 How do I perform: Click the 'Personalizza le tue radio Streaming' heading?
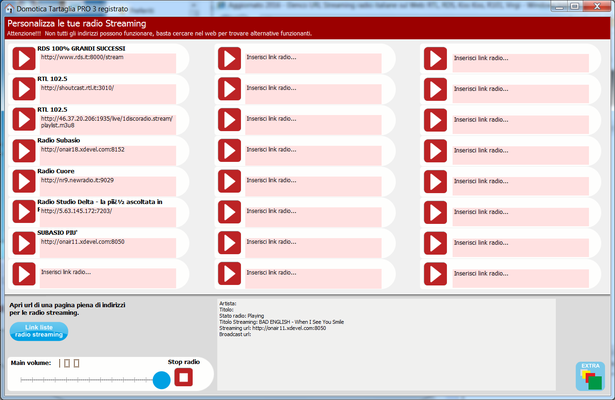click(x=76, y=24)
